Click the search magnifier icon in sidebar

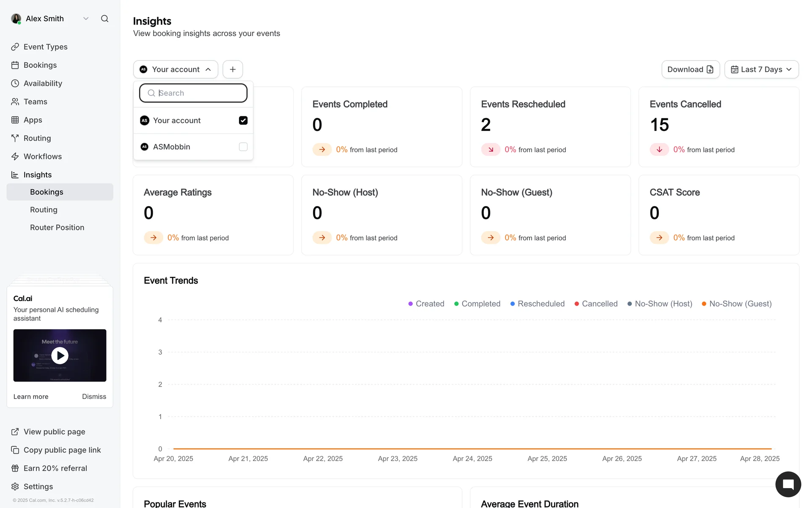(x=104, y=19)
